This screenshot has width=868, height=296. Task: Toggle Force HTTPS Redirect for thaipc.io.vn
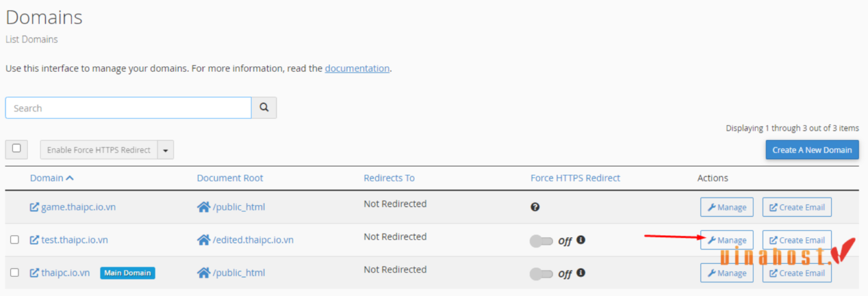[x=541, y=274]
